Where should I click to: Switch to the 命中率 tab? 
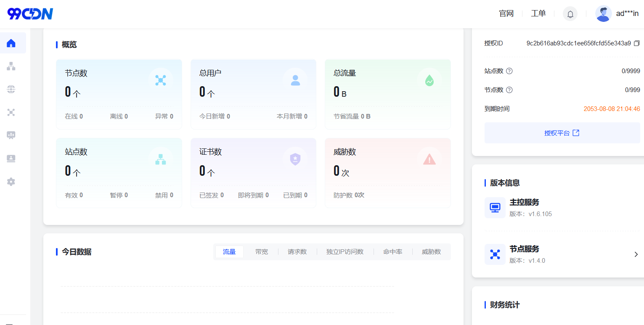[x=393, y=252]
